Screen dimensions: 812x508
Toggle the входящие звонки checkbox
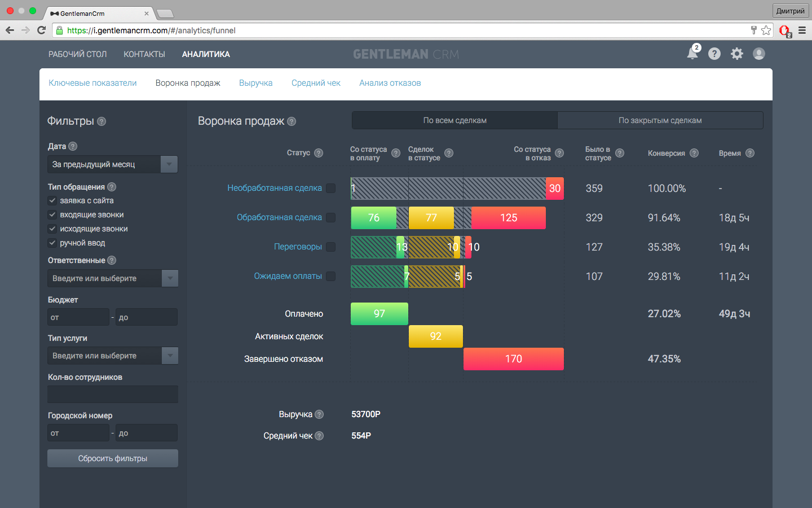pos(52,214)
